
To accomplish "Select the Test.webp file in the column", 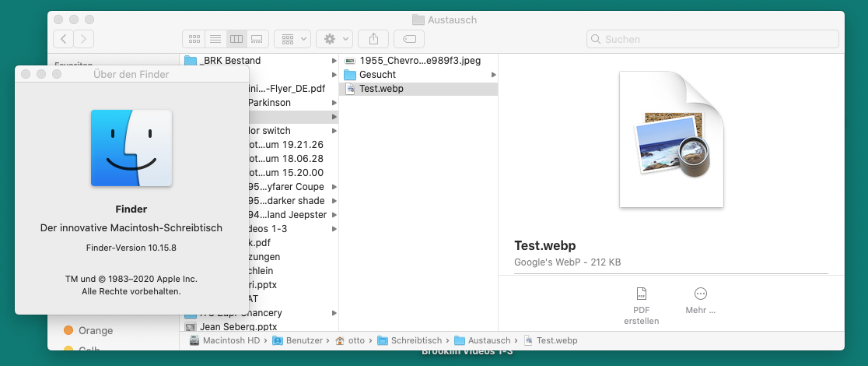I will click(381, 89).
